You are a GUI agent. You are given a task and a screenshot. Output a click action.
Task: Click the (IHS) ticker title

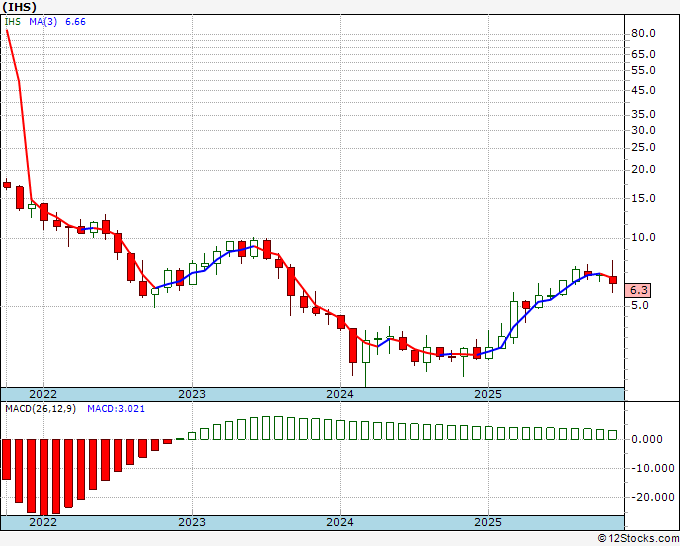point(19,7)
